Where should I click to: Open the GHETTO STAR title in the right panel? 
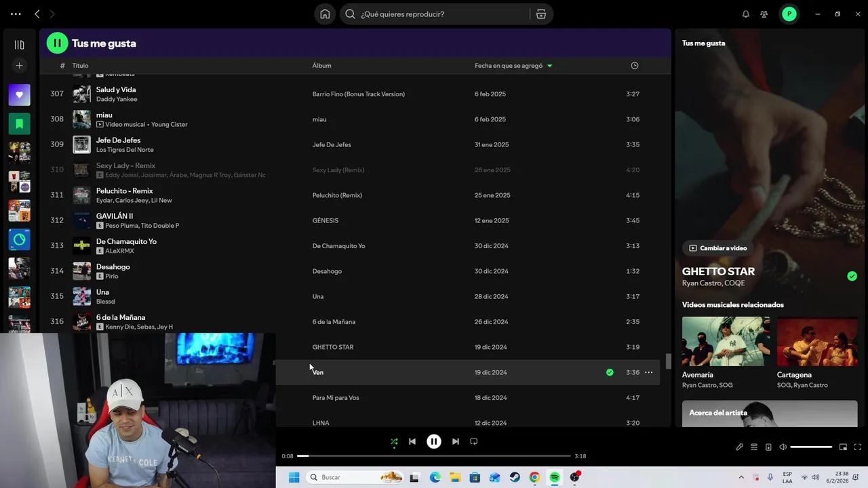718,271
